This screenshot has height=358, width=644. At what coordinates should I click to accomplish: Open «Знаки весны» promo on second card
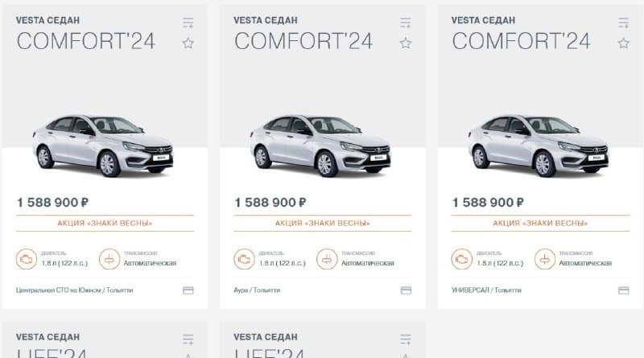tap(323, 224)
